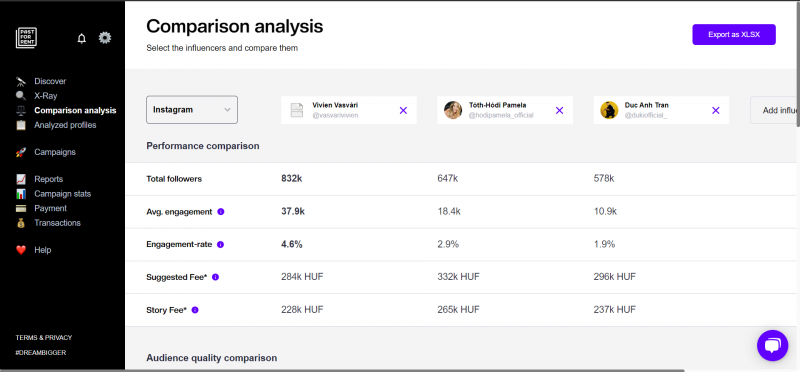Click the Reports chart icon
The width and height of the screenshot is (800, 372).
(21, 179)
